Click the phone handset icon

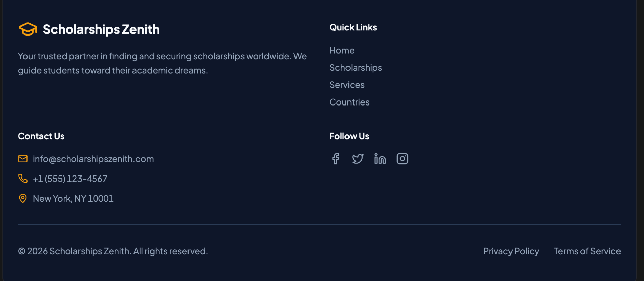click(x=23, y=179)
